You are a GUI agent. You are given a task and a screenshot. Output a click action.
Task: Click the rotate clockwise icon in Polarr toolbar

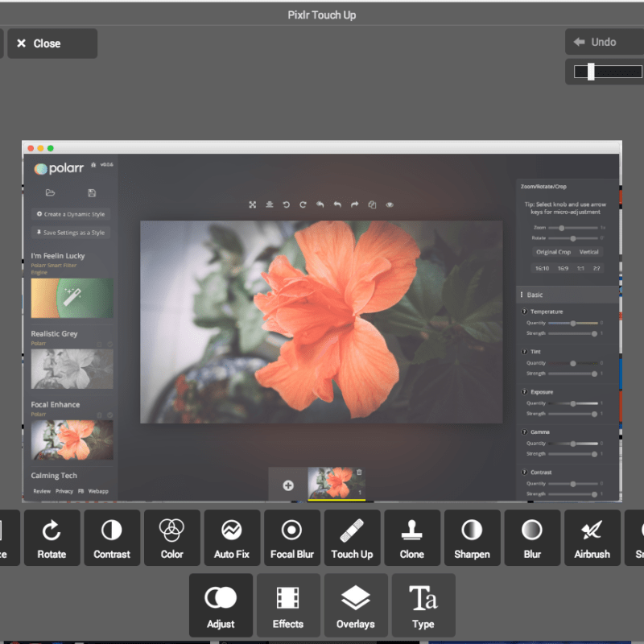(303, 204)
